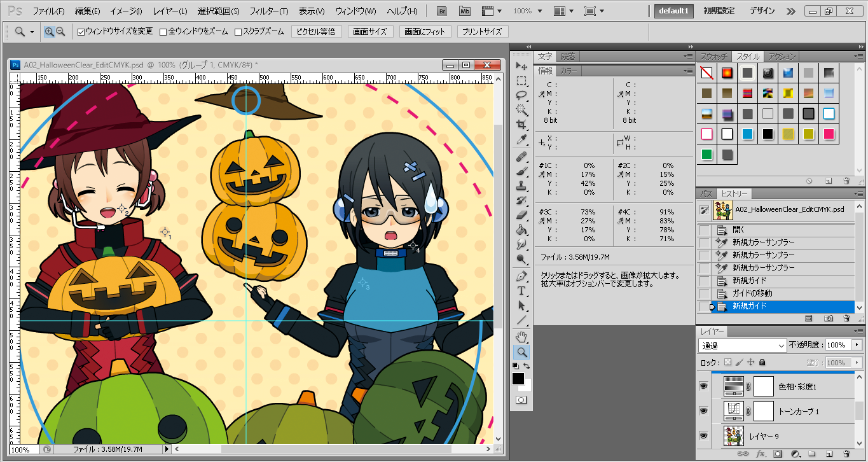Screen dimensions: 868x462
Task: Hide the トーンカーブ 1 layer
Action: [704, 411]
